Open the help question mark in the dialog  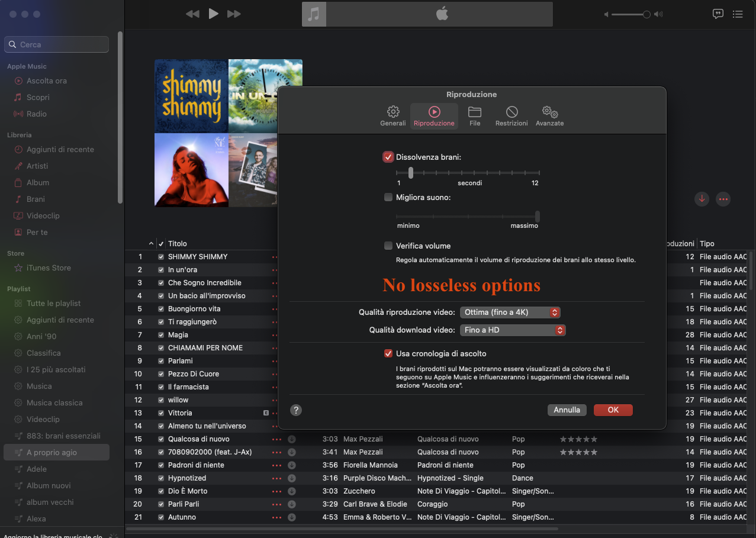(x=297, y=410)
